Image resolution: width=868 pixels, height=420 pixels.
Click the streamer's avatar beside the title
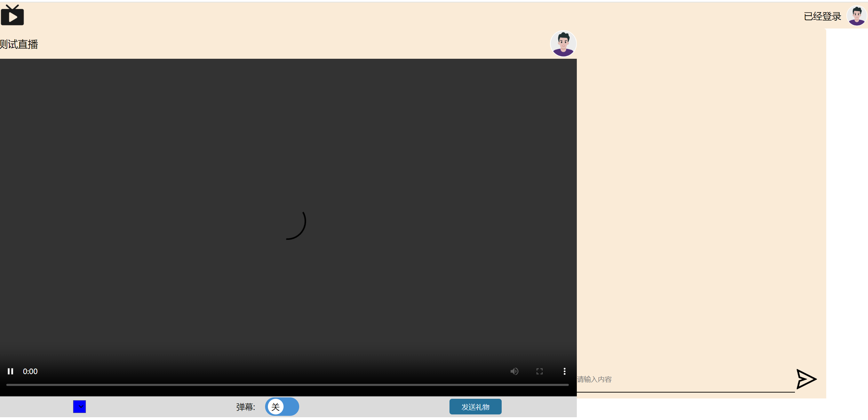click(563, 44)
